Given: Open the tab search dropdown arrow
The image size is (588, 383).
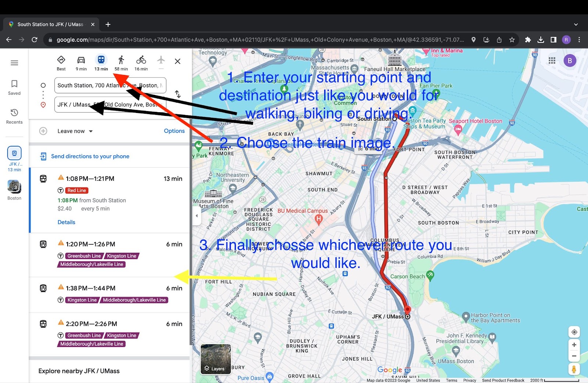Looking at the screenshot, I should coord(576,24).
